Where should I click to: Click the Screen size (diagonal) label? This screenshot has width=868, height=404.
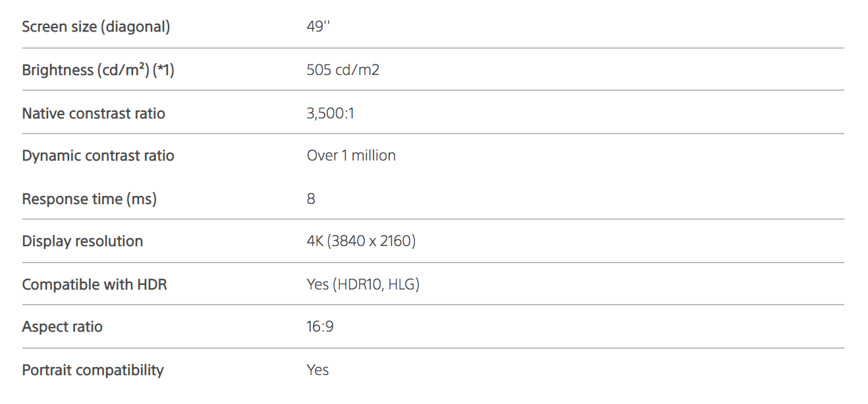pos(96,27)
